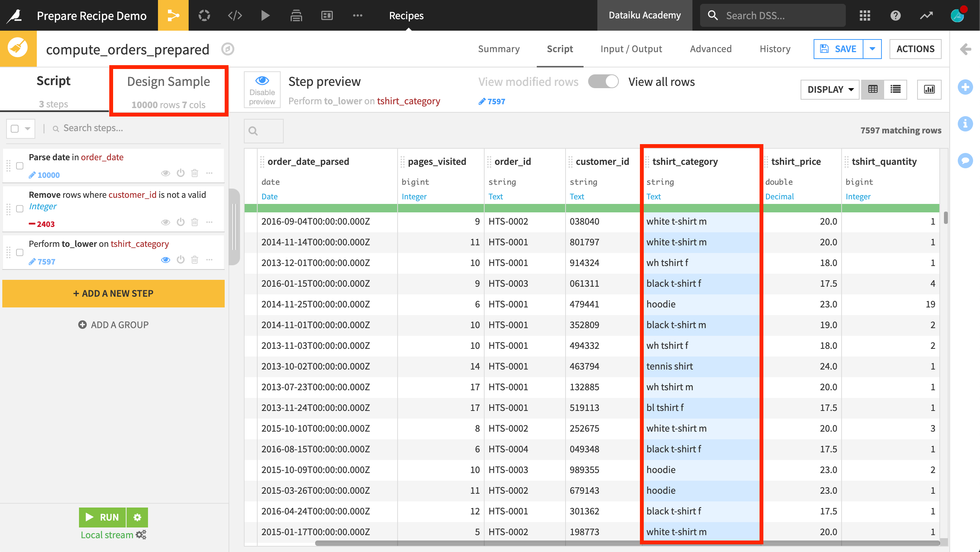Delete the to_lower step
This screenshot has width=980, height=552.
coord(195,260)
